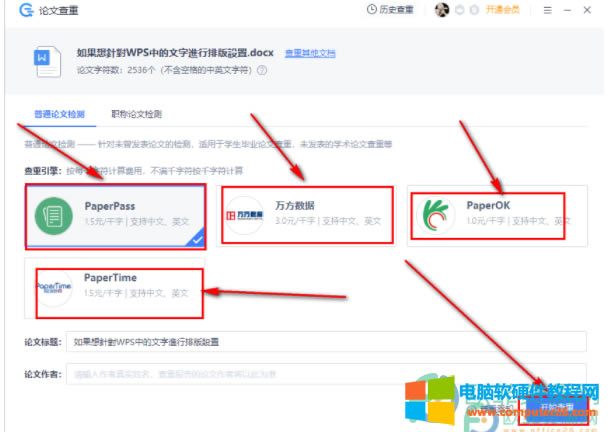Image resolution: width=609 pixels, height=432 pixels.
Task: Click the PaperOK swirl logo
Action: click(436, 215)
